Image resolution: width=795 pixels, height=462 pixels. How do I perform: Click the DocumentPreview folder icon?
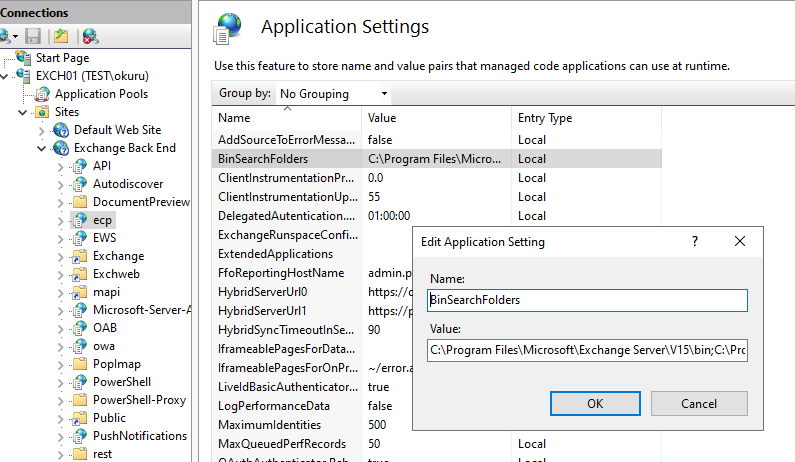coord(80,202)
